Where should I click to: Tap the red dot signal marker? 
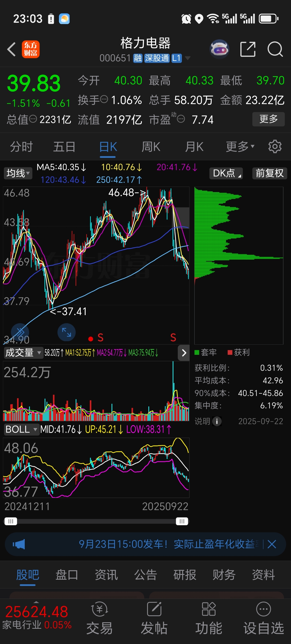[x=91, y=339]
